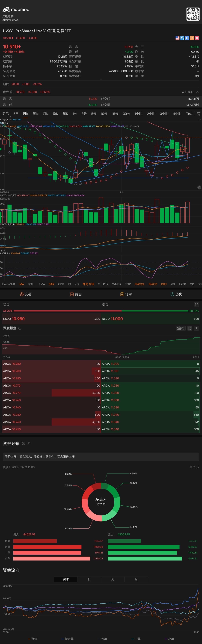The width and height of the screenshot is (202, 644).
Task: Toggle the MACD indicator
Action: coord(153,284)
